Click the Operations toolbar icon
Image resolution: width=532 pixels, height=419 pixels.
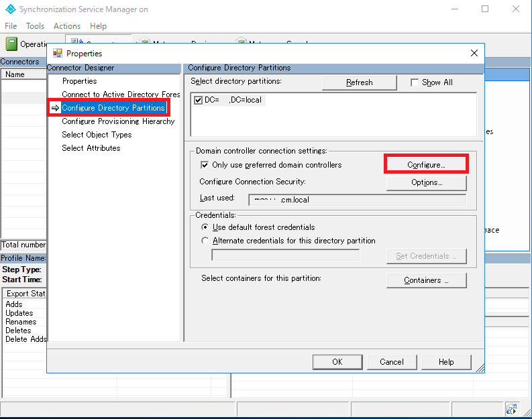tap(11, 44)
